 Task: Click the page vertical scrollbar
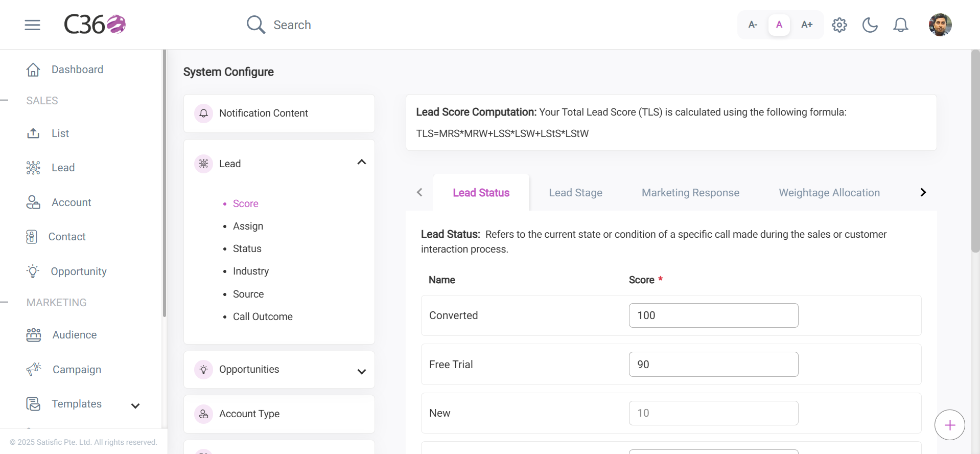[975, 151]
